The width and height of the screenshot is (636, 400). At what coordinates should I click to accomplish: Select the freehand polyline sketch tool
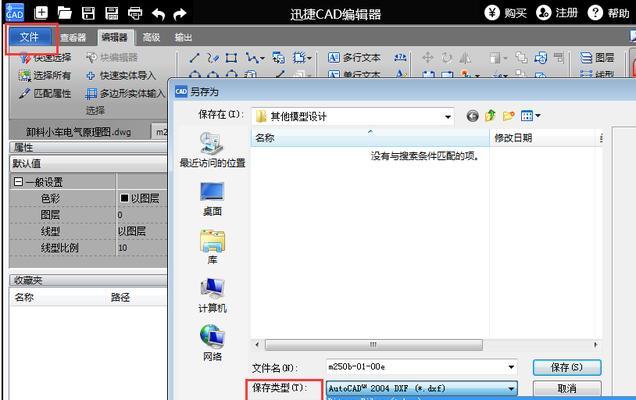click(x=213, y=58)
